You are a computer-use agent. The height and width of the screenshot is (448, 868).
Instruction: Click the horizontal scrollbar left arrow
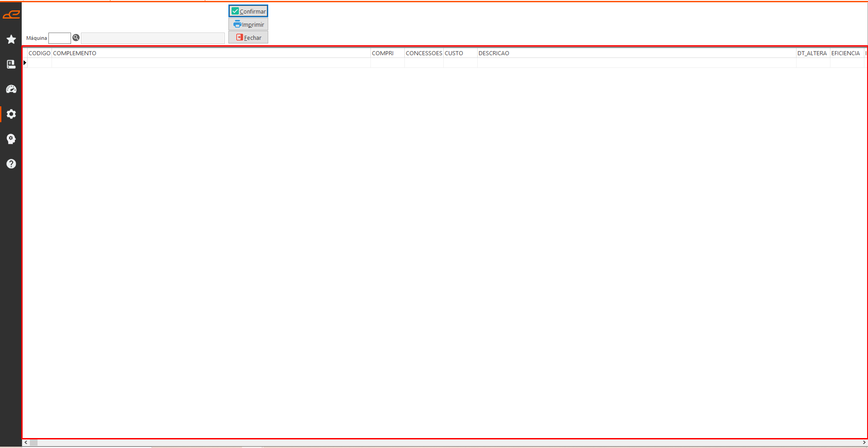click(x=26, y=443)
